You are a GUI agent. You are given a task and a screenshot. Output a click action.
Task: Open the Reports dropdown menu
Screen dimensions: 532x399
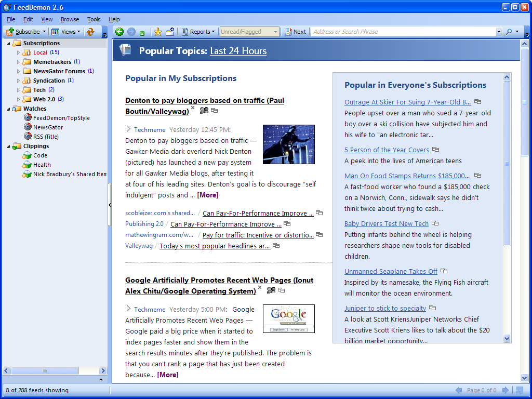point(198,32)
